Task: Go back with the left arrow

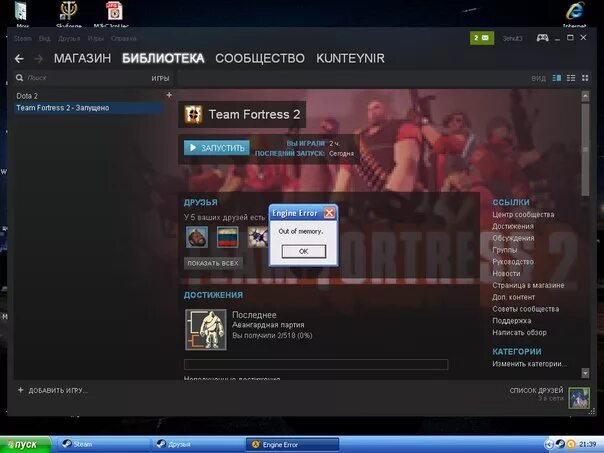Action: pos(19,59)
